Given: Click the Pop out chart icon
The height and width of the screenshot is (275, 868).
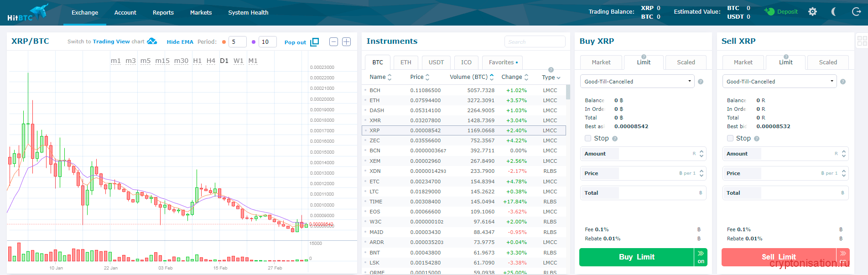Looking at the screenshot, I should [314, 42].
